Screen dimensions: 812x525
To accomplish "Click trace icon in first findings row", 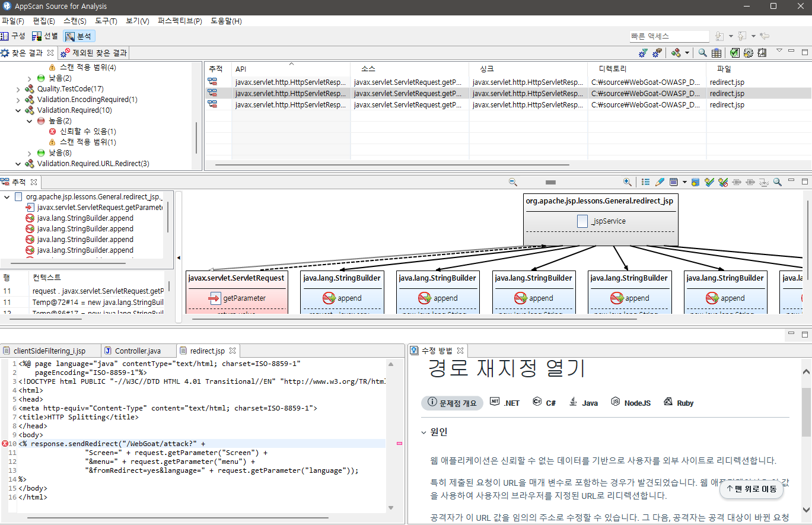I will pos(212,82).
